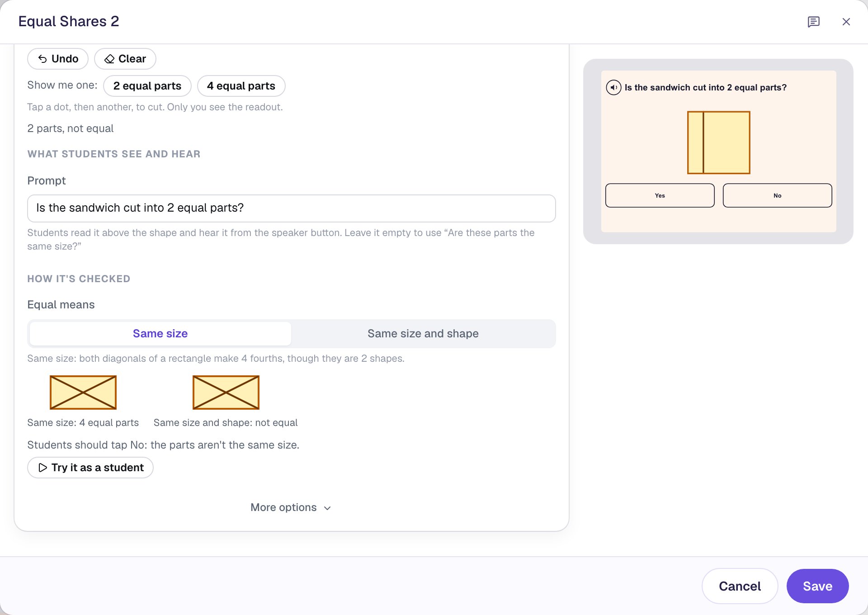Save the activity
The image size is (868, 615).
click(x=818, y=586)
